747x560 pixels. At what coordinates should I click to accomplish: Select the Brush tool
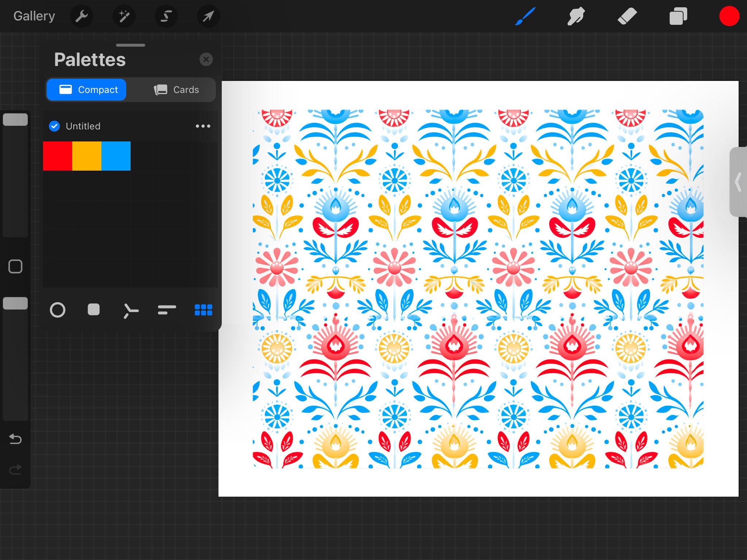[x=525, y=16]
